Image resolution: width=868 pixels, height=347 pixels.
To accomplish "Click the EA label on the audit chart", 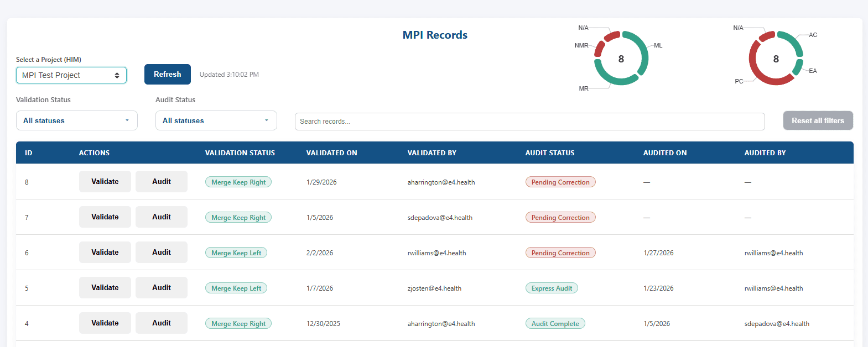I will point(813,71).
